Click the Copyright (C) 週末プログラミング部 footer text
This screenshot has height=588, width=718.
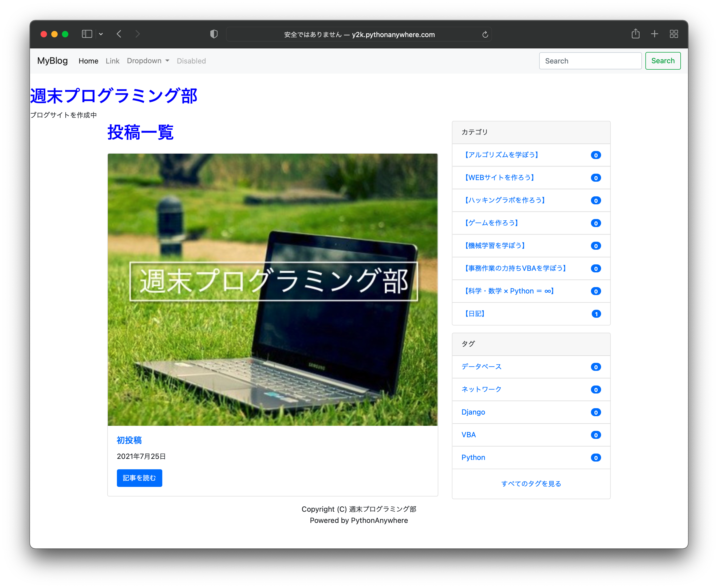[x=359, y=509]
